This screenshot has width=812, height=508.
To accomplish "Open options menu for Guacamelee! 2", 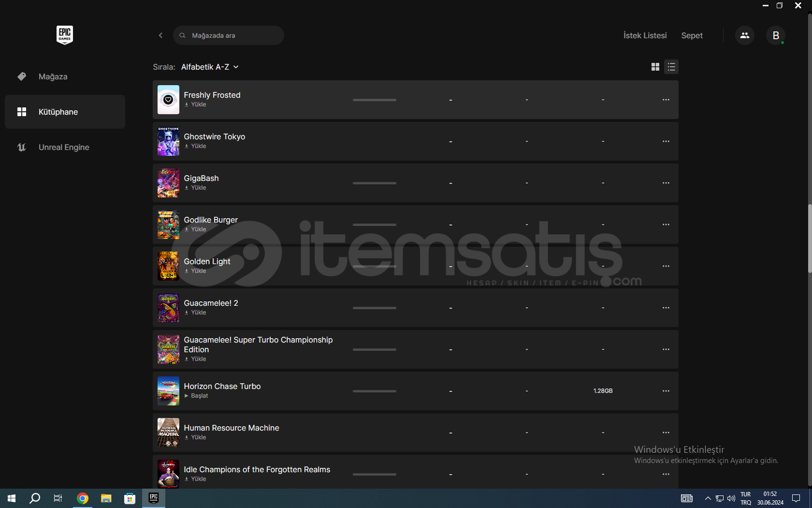I will tap(666, 308).
